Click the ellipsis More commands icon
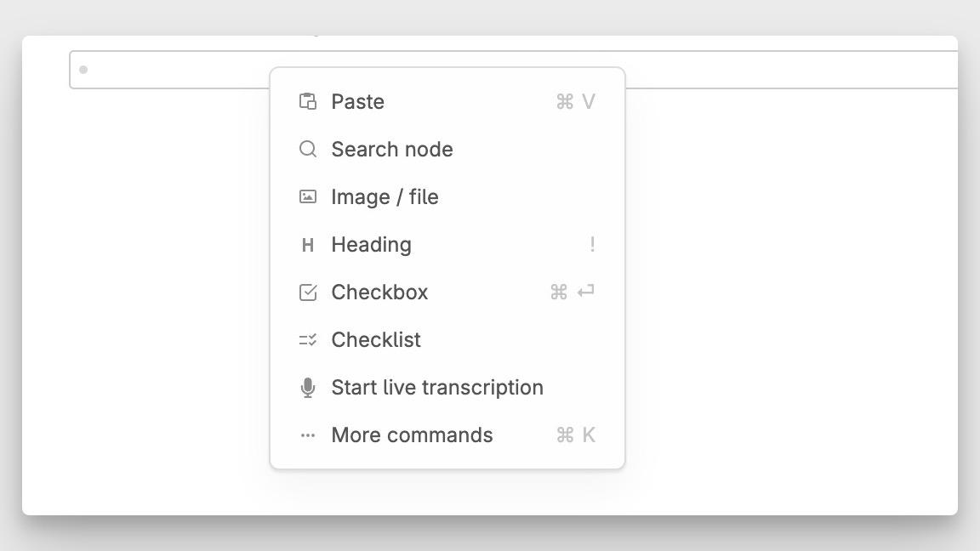 pyautogui.click(x=308, y=435)
